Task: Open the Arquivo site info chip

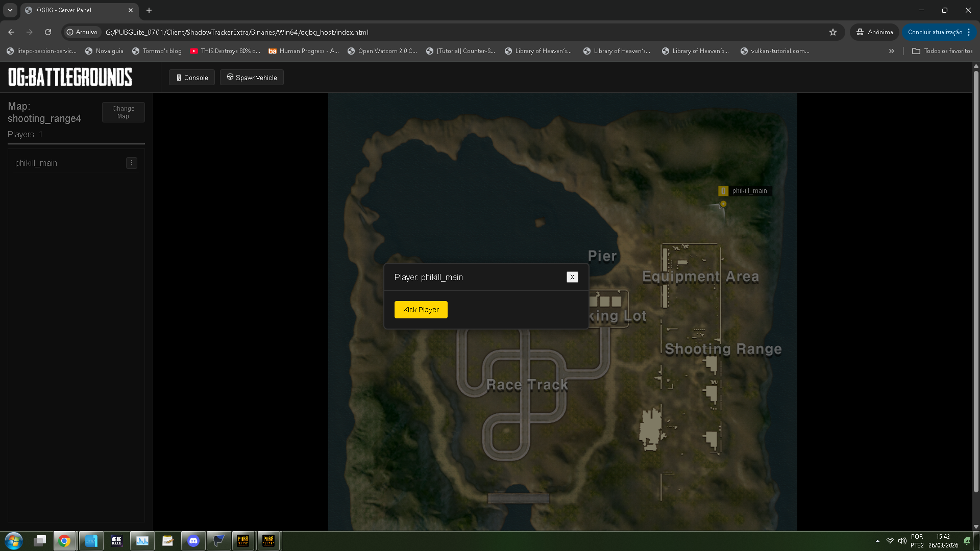Action: [x=82, y=32]
